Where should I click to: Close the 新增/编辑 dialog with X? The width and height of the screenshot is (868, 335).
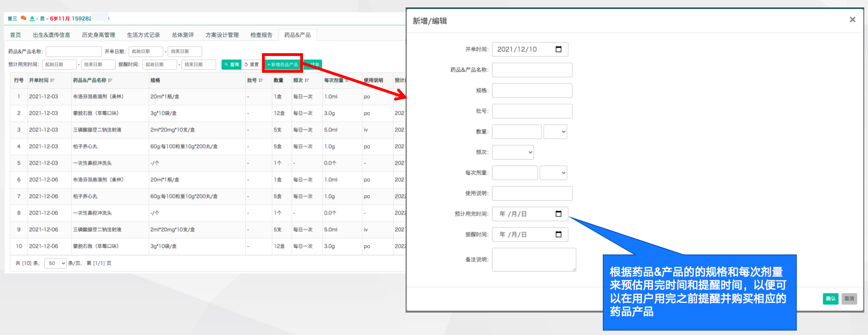tap(853, 20)
